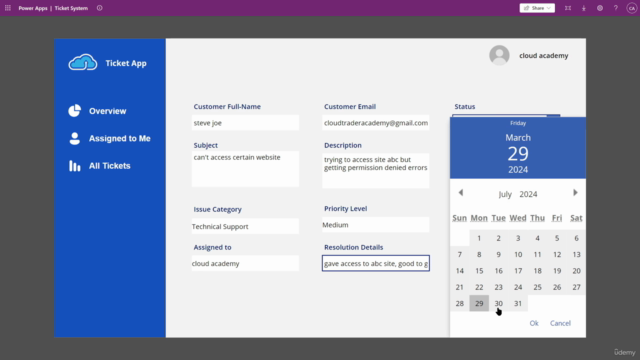Click the Sun column header
640x360 pixels.
coord(460,218)
